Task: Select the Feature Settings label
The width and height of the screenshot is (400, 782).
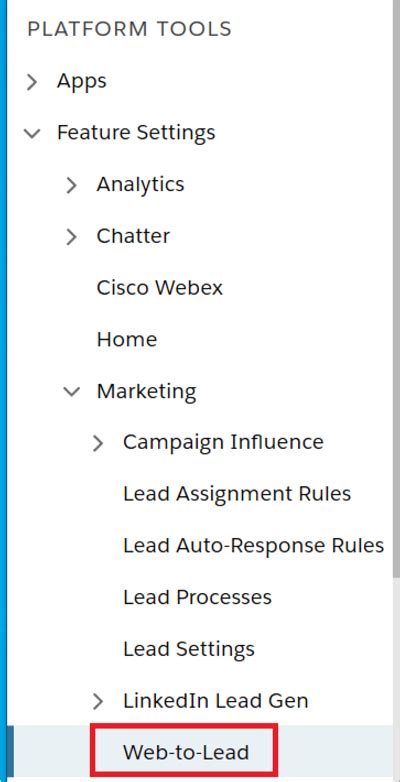Action: click(136, 133)
